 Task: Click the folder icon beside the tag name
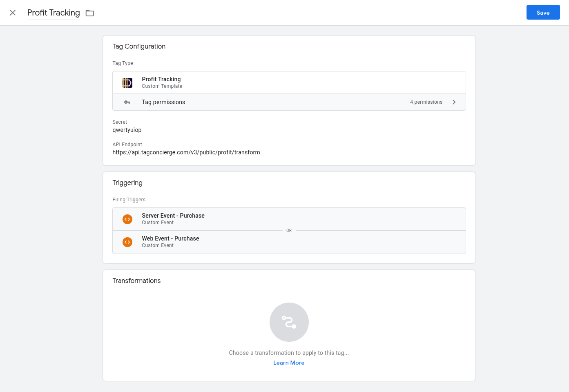pos(90,13)
